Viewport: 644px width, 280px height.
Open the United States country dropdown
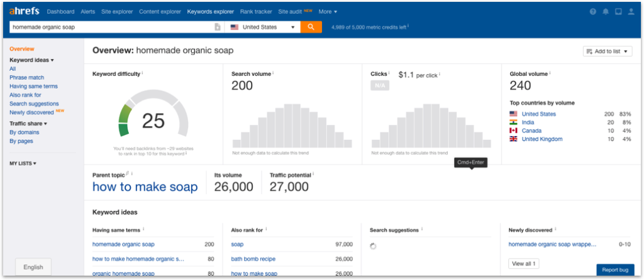(263, 27)
